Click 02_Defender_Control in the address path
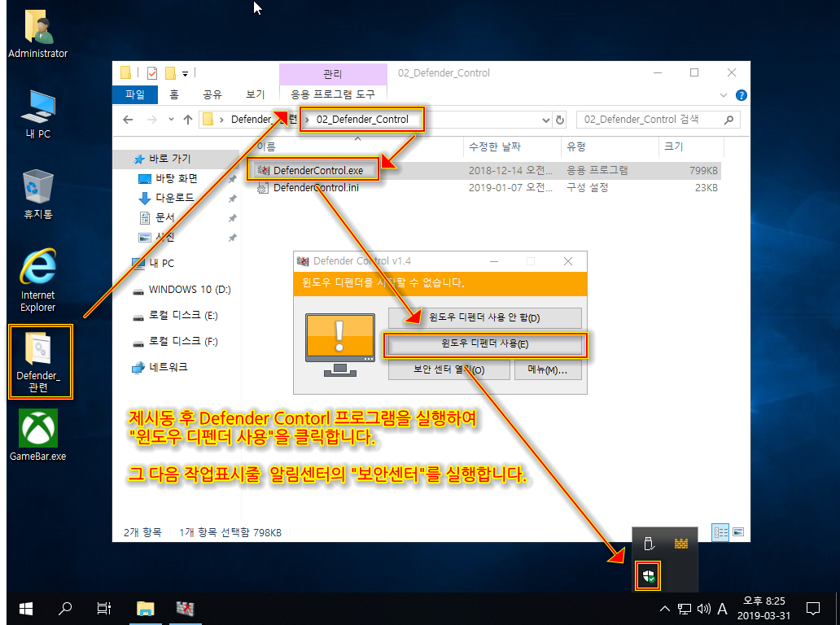840x625 pixels. (362, 120)
